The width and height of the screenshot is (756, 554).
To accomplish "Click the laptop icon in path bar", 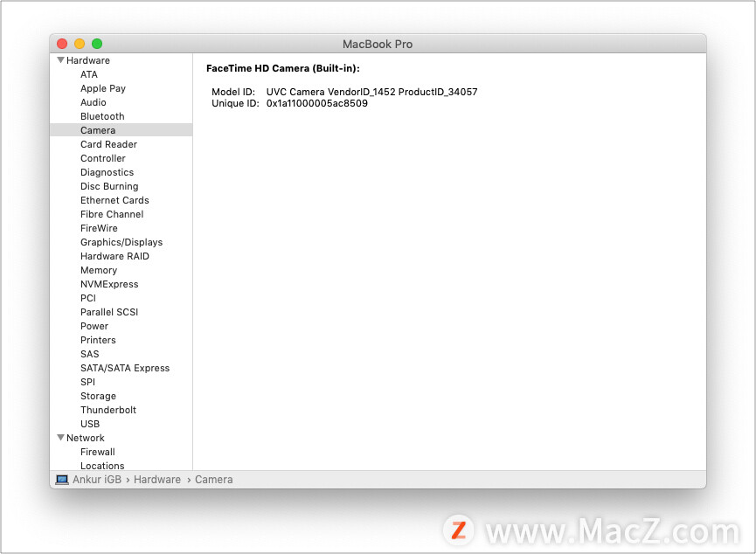I will coord(62,480).
